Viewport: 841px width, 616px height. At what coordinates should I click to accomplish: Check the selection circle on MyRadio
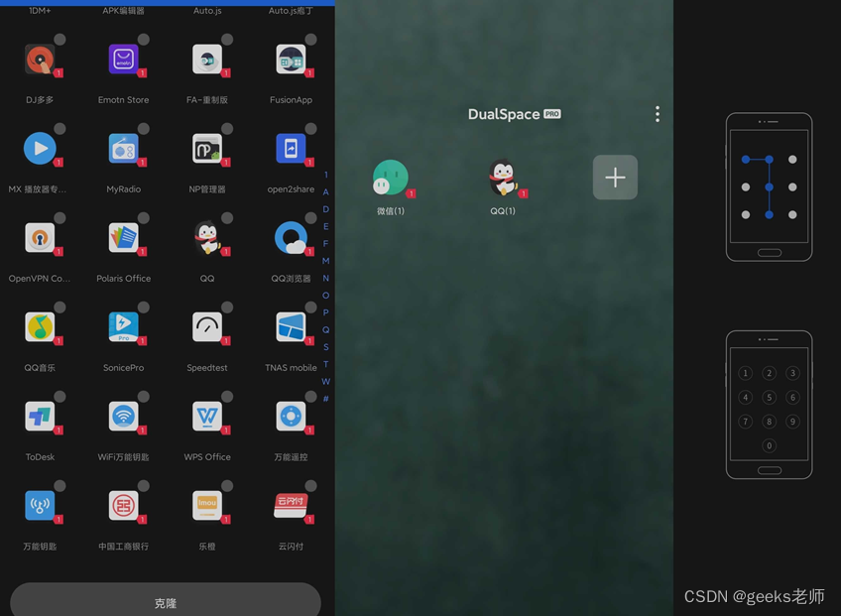point(143,129)
